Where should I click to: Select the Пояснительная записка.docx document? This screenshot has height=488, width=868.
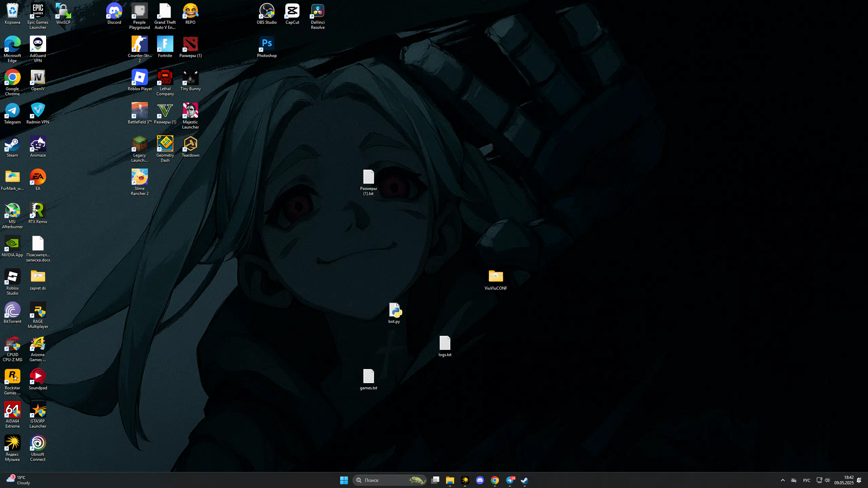(x=38, y=249)
